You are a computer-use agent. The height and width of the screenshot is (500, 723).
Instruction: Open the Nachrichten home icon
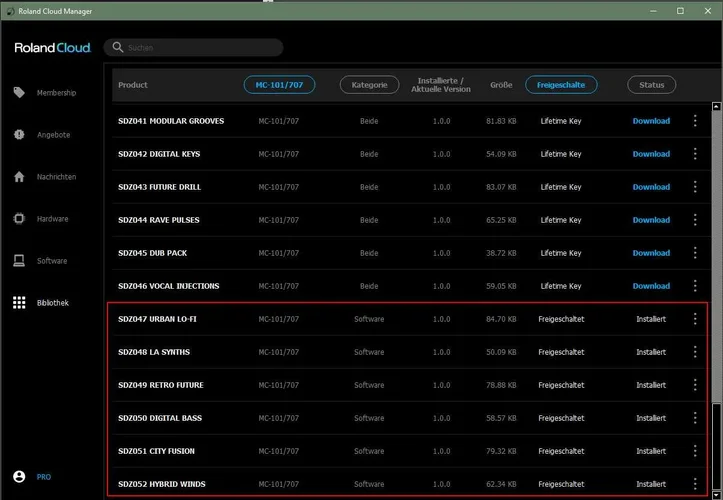[19, 177]
